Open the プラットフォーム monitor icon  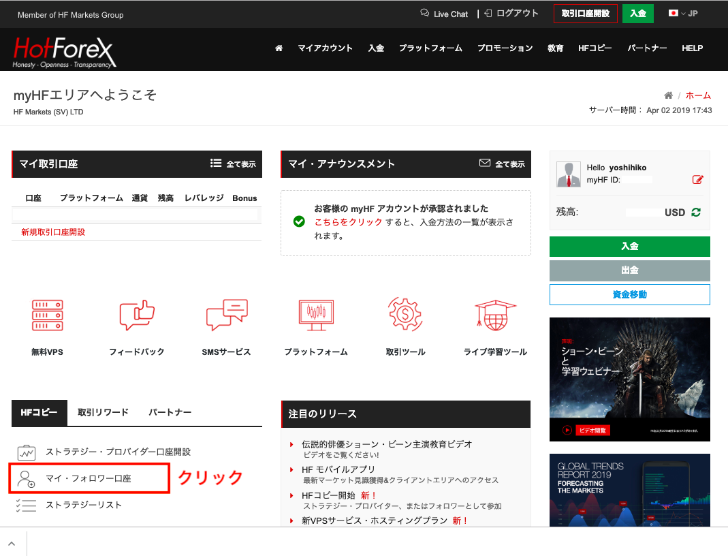[x=316, y=315]
